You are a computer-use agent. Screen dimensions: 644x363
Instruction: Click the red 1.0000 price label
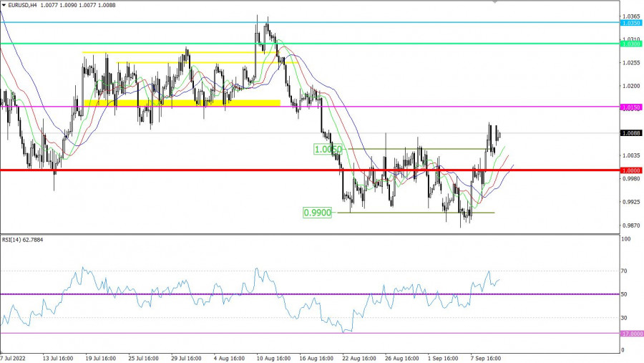[x=630, y=170]
